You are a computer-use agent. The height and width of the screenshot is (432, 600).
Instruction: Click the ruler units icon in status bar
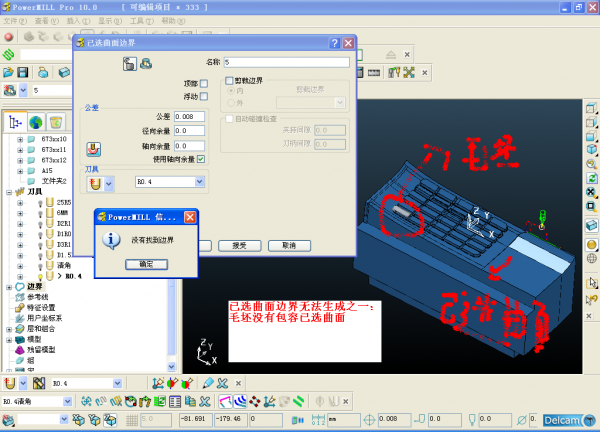(318, 420)
